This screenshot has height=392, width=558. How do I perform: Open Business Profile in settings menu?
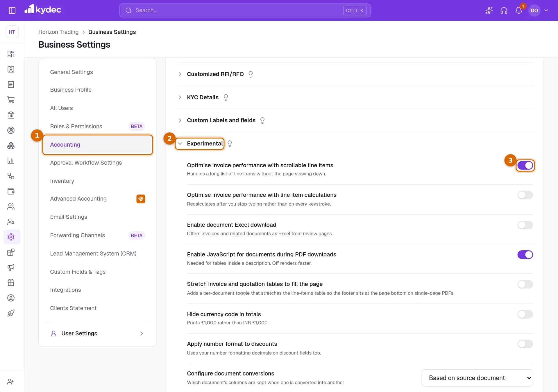click(71, 90)
